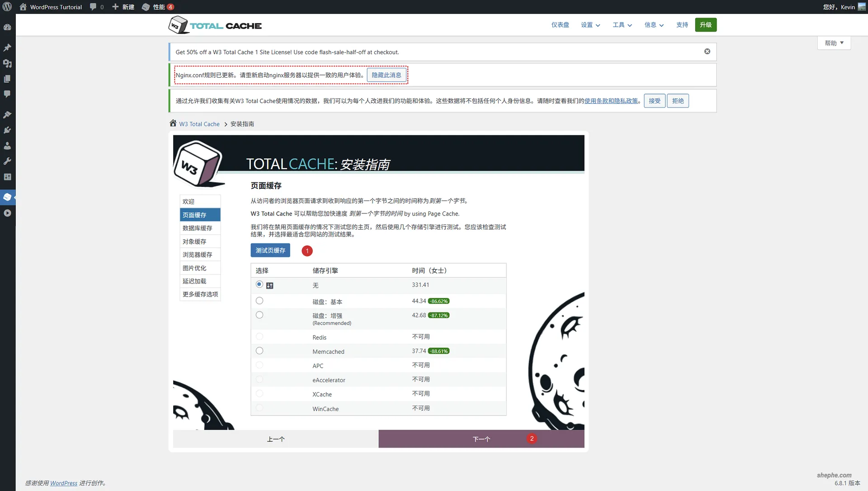Open the 使用条款和隐私政策 link
Viewport: 868px width, 491px height.
coord(610,101)
